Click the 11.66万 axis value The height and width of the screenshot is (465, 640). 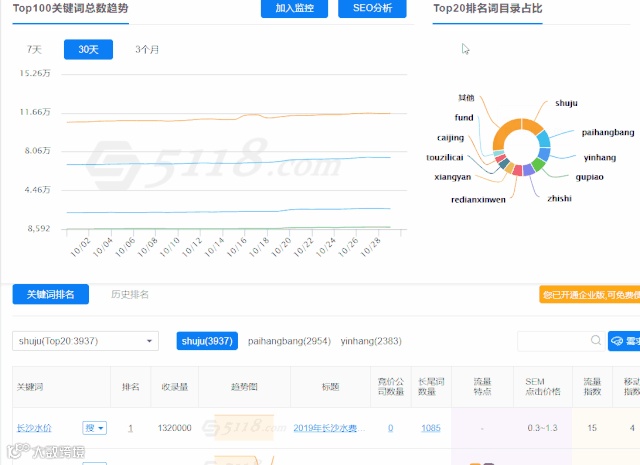[x=35, y=112]
